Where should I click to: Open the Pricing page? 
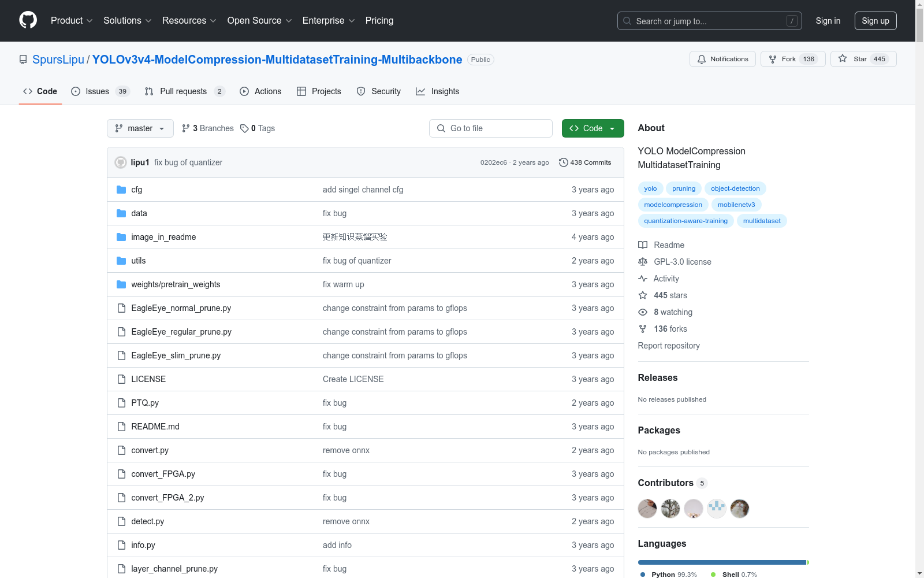[x=379, y=21]
